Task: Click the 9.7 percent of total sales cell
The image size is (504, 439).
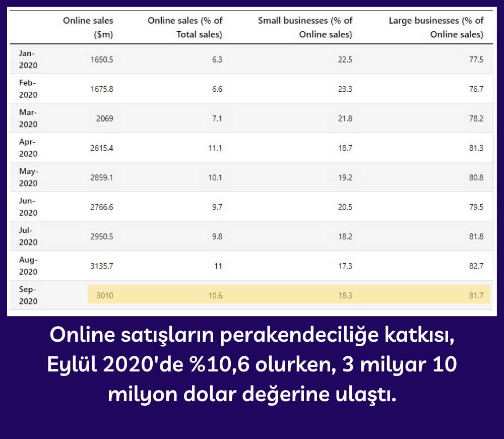Action: [x=217, y=207]
